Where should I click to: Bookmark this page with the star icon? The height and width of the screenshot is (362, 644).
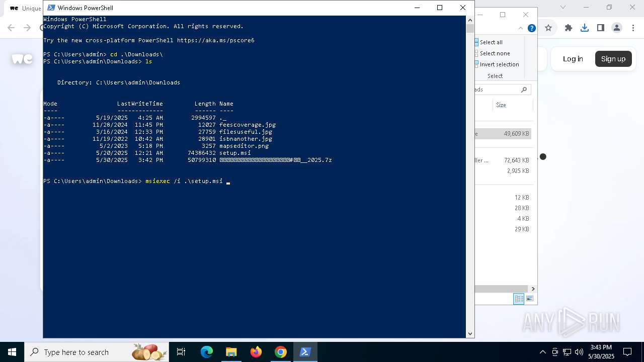[548, 28]
